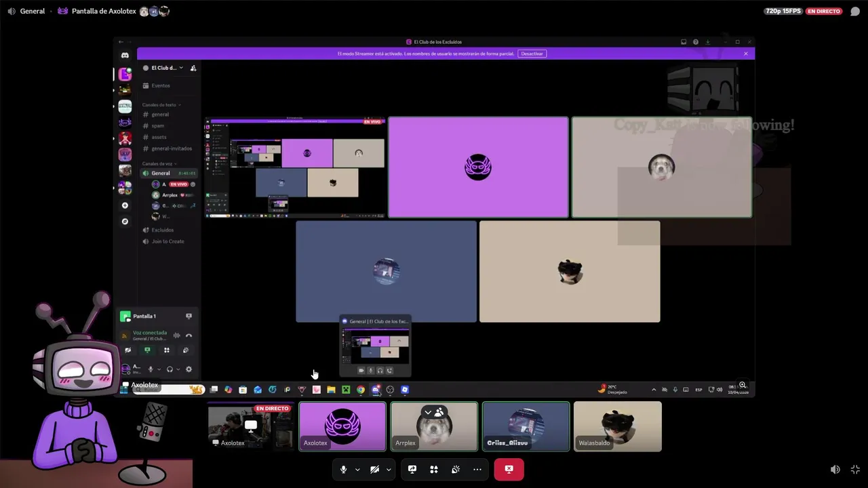This screenshot has width=868, height=488.
Task: Dismiss the streamer mode banner with X
Action: [746, 54]
